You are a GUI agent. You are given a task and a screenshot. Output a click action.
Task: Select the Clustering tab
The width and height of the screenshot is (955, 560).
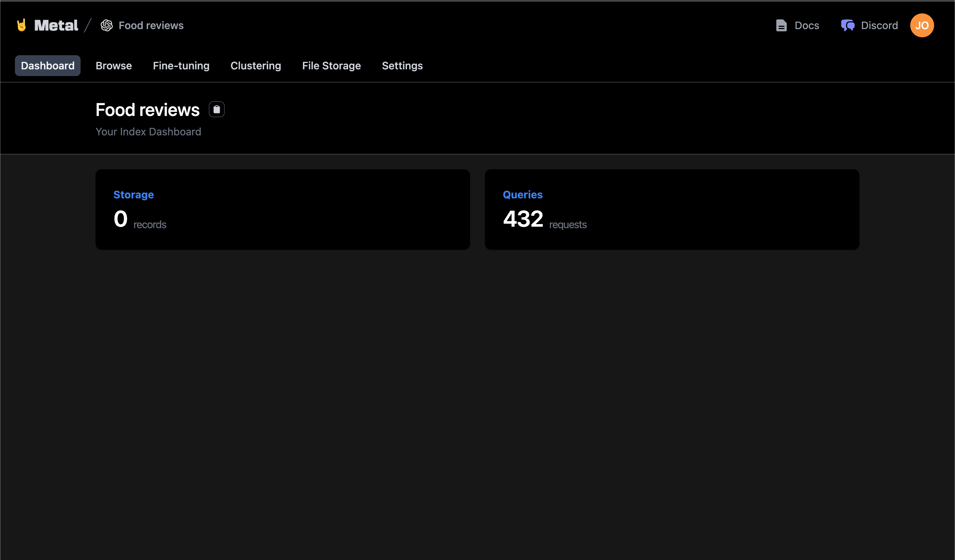point(256,66)
